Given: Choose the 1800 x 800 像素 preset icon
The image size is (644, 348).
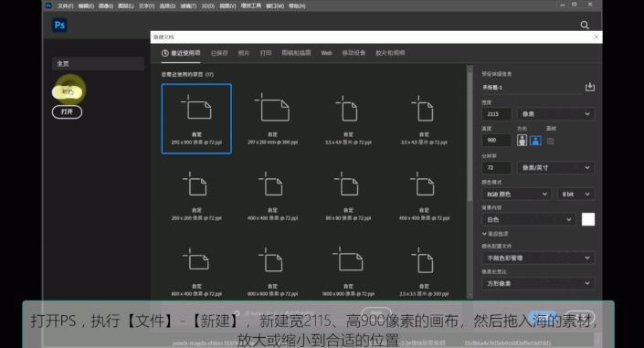Looking at the screenshot, I should 348,259.
